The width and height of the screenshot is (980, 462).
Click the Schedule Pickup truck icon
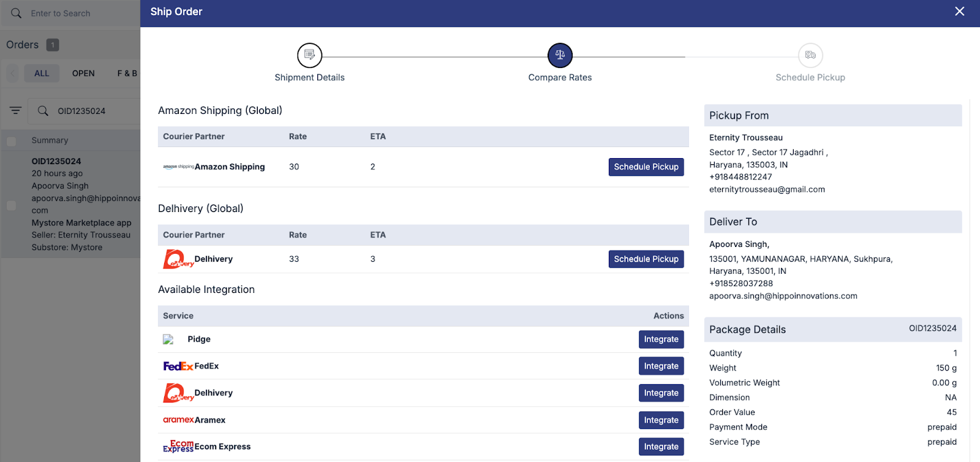pyautogui.click(x=810, y=55)
